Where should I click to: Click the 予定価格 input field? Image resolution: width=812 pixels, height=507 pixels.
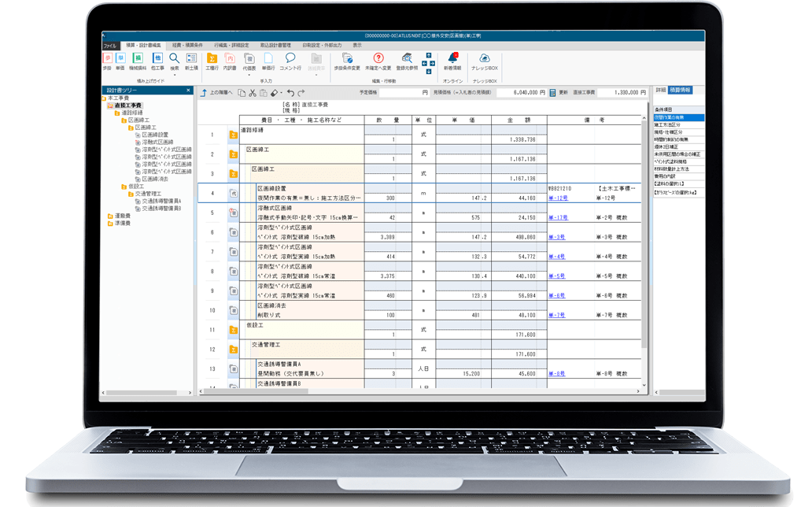click(404, 93)
